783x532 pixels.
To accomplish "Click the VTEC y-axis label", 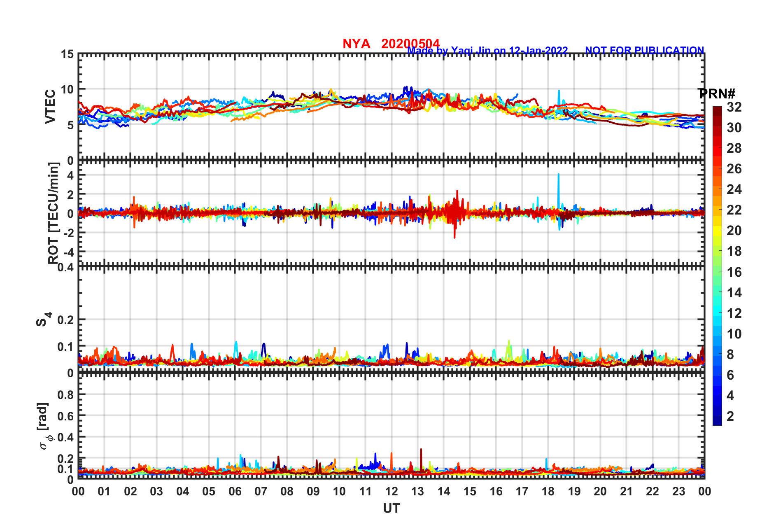I will click(x=50, y=106).
